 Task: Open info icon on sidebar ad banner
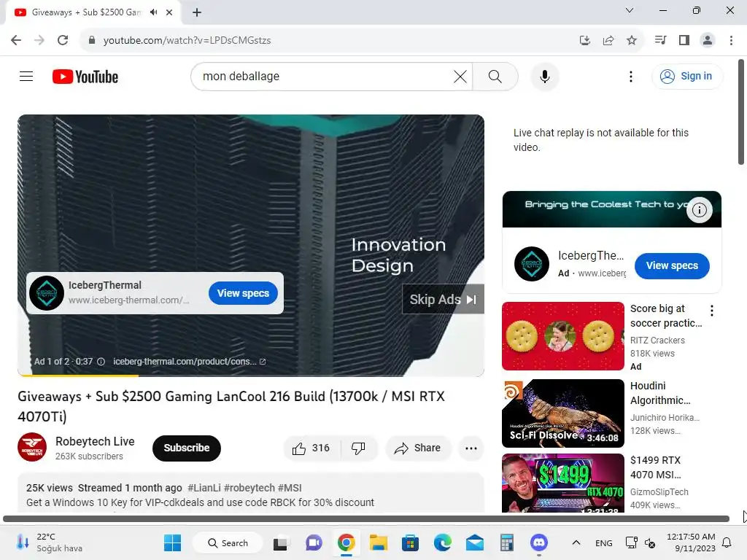[699, 209]
